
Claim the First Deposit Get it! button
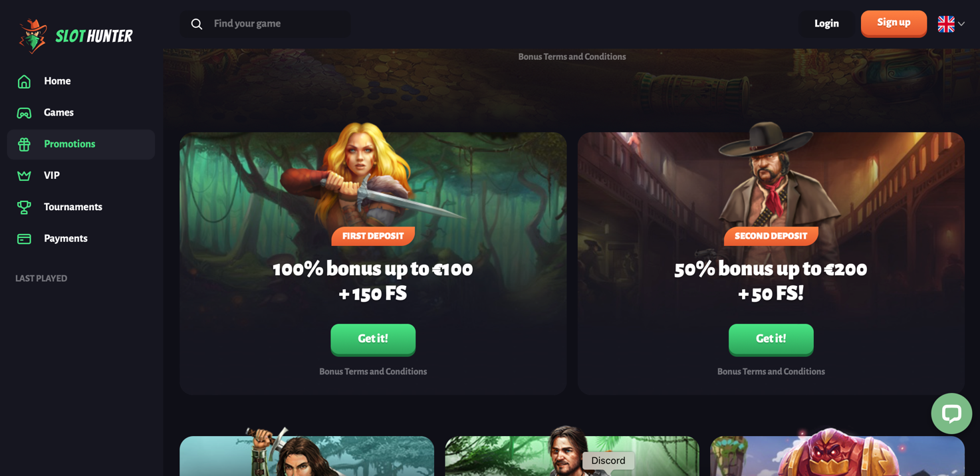click(x=373, y=339)
